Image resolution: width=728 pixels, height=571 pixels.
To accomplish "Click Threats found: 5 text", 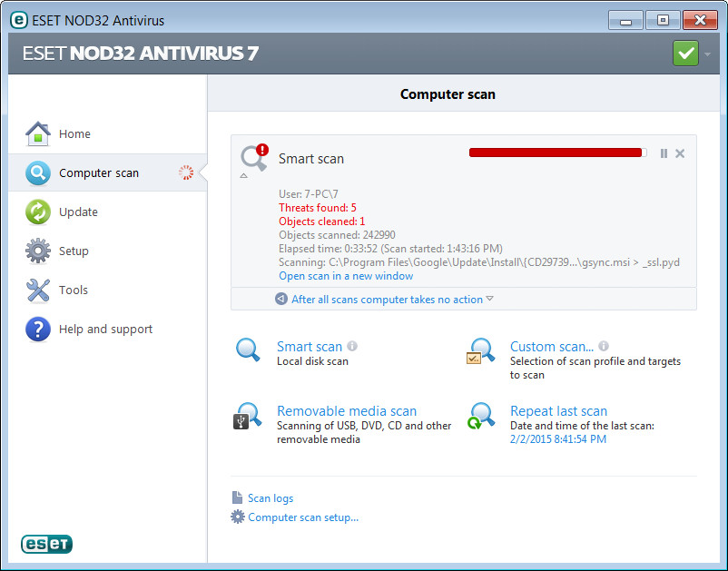I will click(318, 208).
